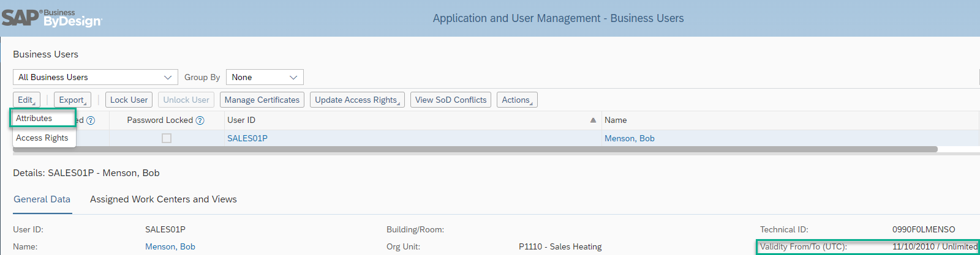Viewport: 980px width, 255px height.
Task: Open Menson, Bob link in Name column
Action: pyautogui.click(x=630, y=138)
